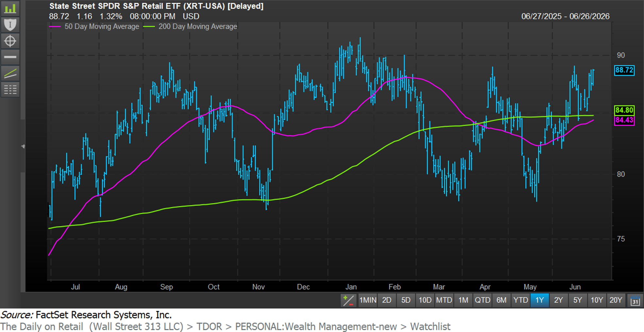Click the green bar chart type icon
The width and height of the screenshot is (644, 332).
pyautogui.click(x=10, y=8)
